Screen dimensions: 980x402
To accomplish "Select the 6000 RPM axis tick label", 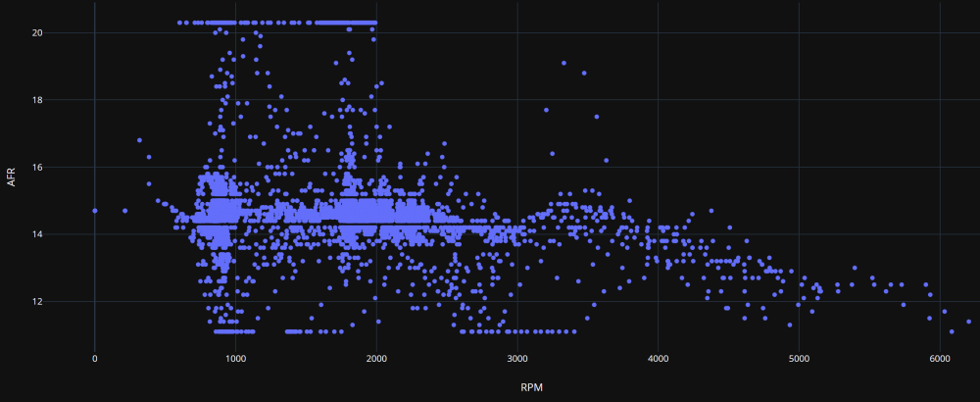I will tap(940, 358).
